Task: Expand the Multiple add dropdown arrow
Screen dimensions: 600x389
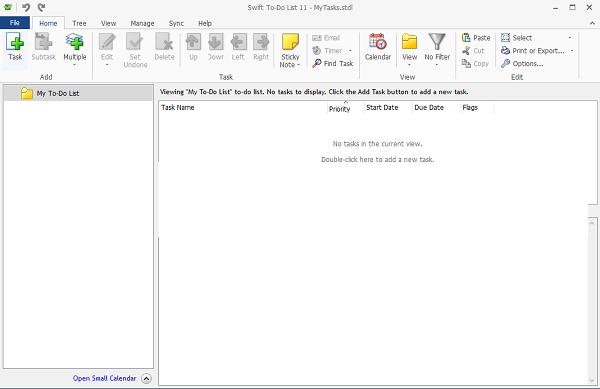Action: click(x=75, y=65)
